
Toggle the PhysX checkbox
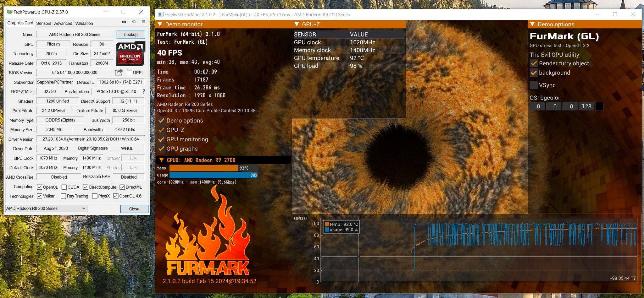[95, 196]
